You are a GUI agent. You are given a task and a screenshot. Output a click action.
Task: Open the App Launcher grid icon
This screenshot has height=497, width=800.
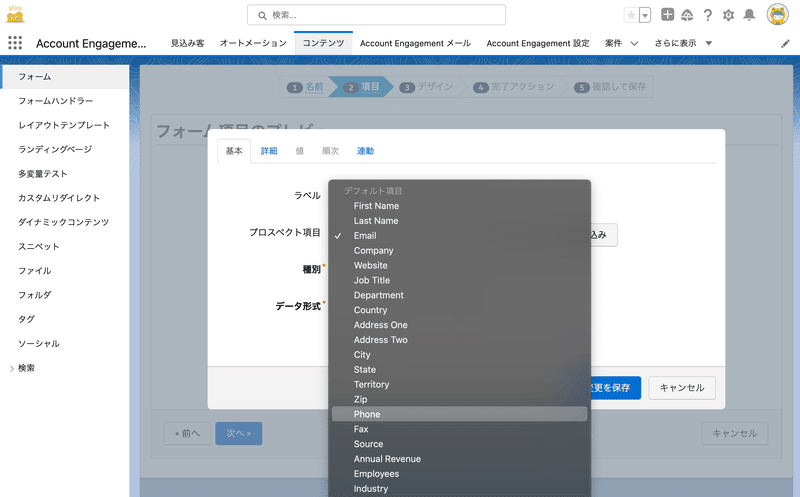point(15,43)
